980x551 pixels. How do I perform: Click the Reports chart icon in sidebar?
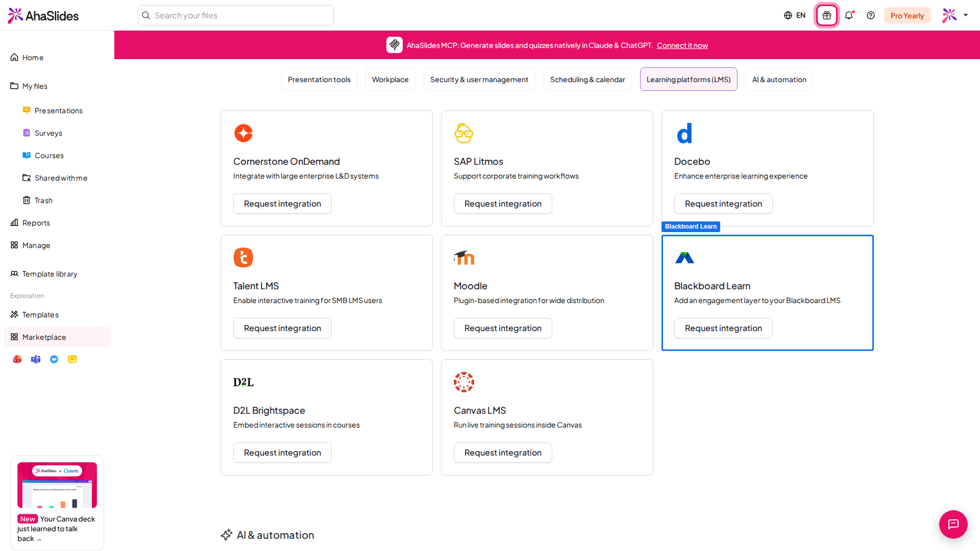pyautogui.click(x=14, y=222)
